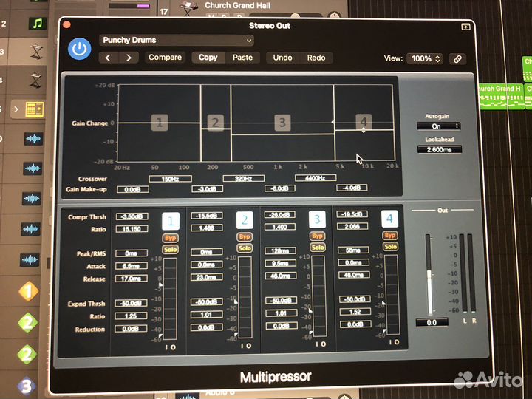Select band 1 box in frequency graph
The width and height of the screenshot is (532, 399).
point(160,122)
